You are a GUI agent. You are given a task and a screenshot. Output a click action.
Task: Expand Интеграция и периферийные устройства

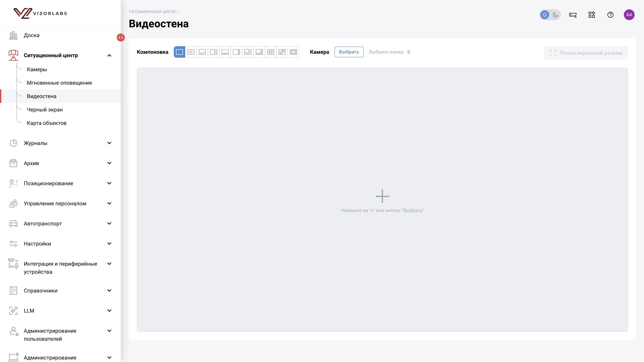(109, 264)
